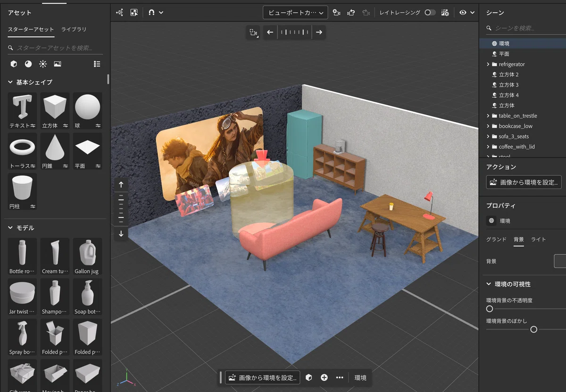Click the down arrow of vertical orbit control

pos(121,234)
